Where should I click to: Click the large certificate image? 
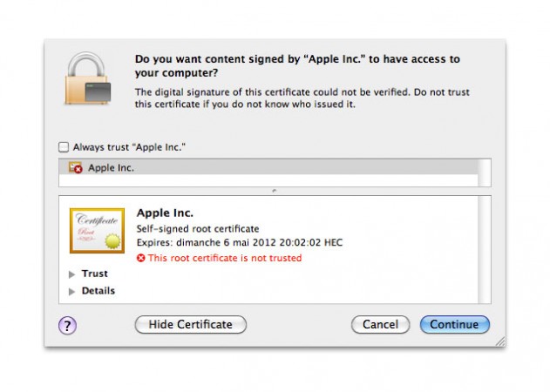(x=97, y=230)
